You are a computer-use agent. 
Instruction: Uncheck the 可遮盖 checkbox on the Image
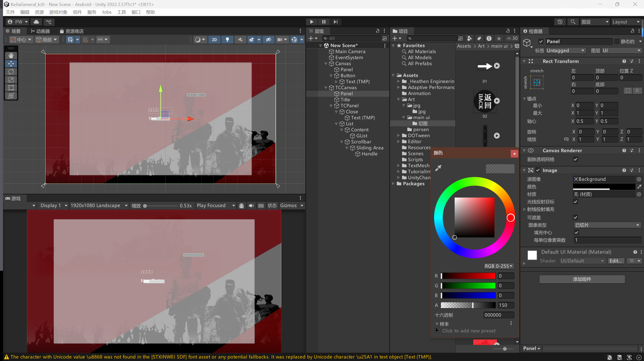point(575,217)
